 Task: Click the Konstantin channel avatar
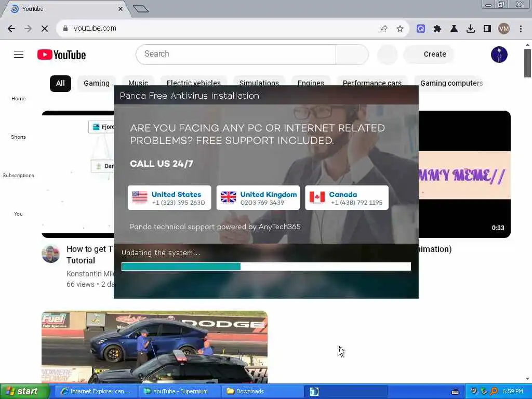click(50, 254)
